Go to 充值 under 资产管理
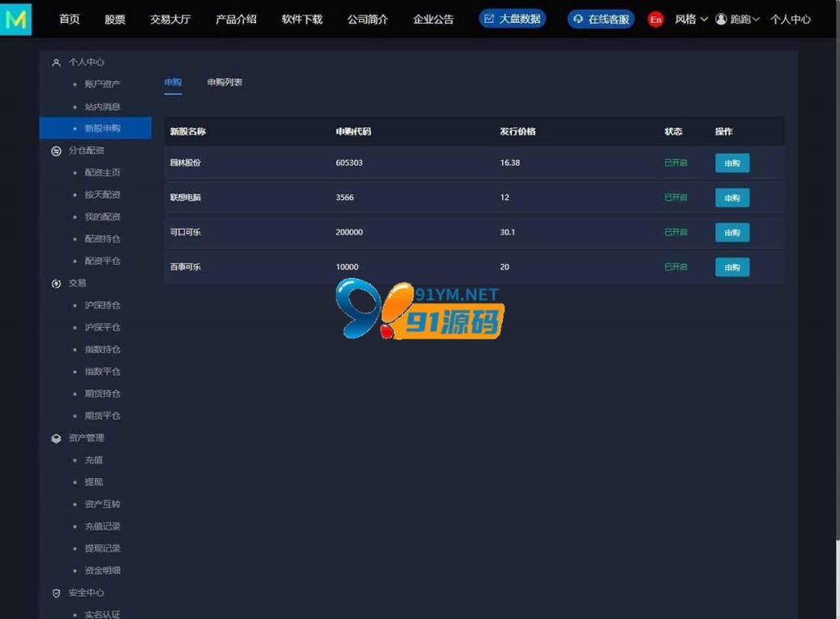 point(94,460)
